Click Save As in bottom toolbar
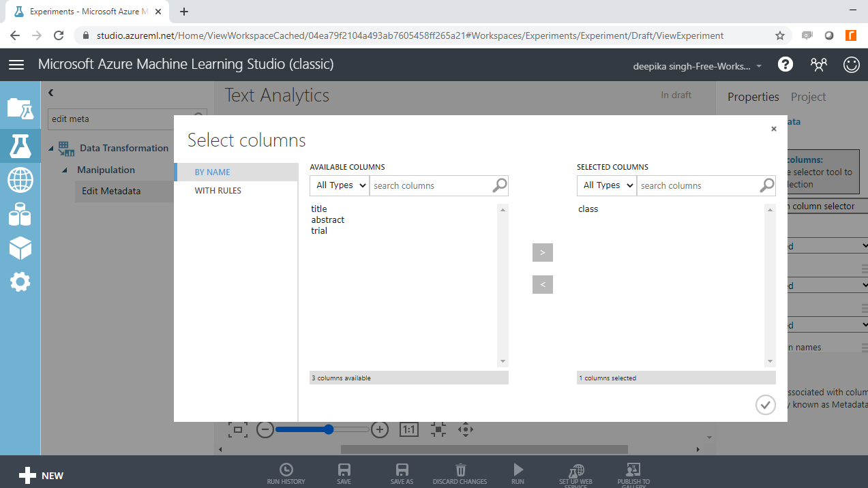This screenshot has height=488, width=868. 402,474
